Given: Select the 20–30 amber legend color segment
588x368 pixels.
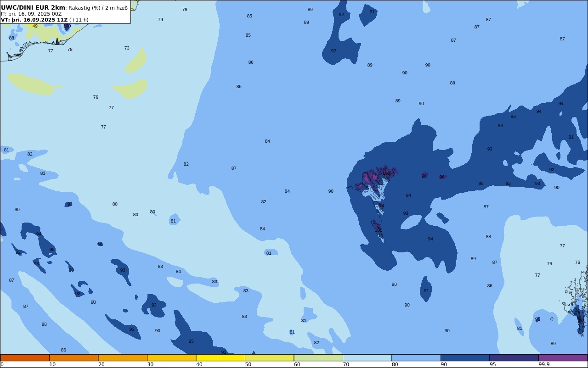Looking at the screenshot, I should [x=123, y=357].
